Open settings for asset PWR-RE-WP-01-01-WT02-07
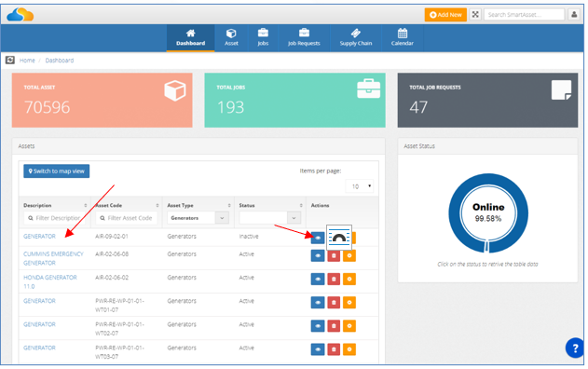Screen dimensions: 588x369 [x=349, y=326]
